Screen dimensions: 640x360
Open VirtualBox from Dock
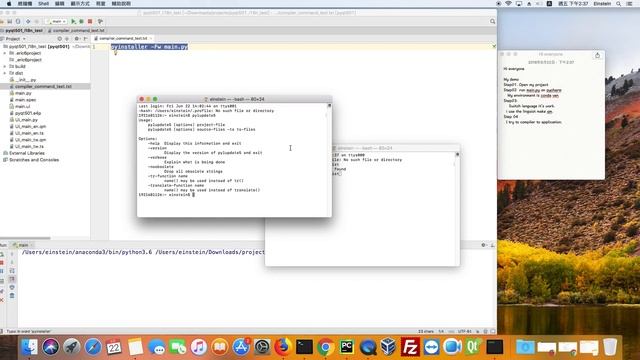[x=388, y=347]
